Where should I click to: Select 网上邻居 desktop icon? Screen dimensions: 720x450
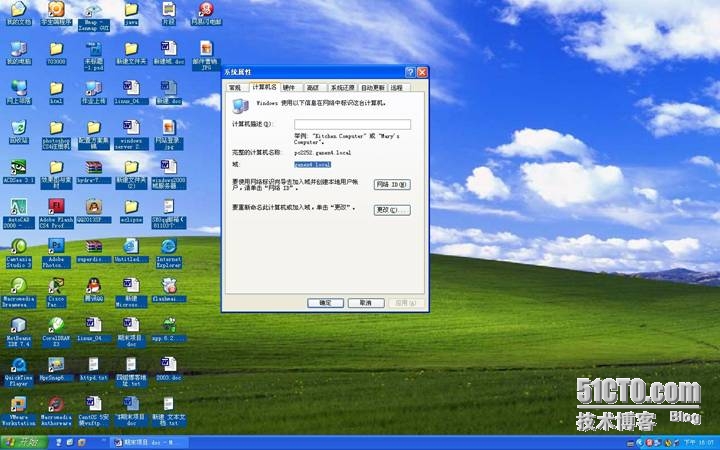click(x=19, y=92)
